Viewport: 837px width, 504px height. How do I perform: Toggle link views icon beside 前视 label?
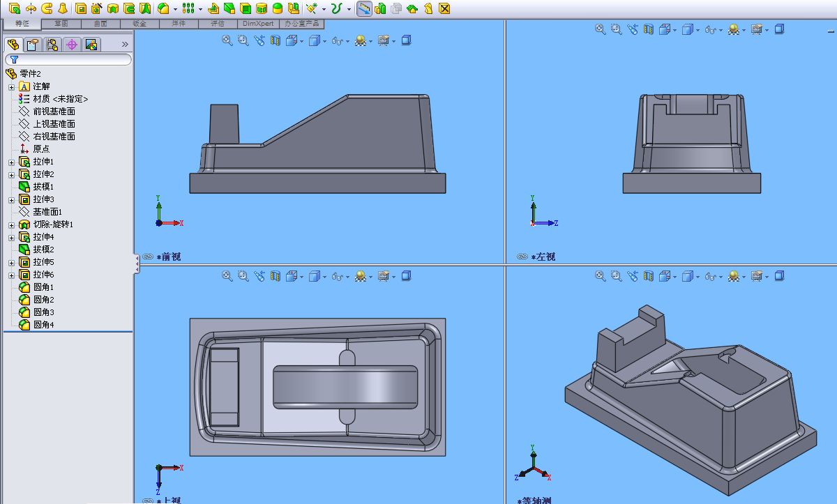148,257
